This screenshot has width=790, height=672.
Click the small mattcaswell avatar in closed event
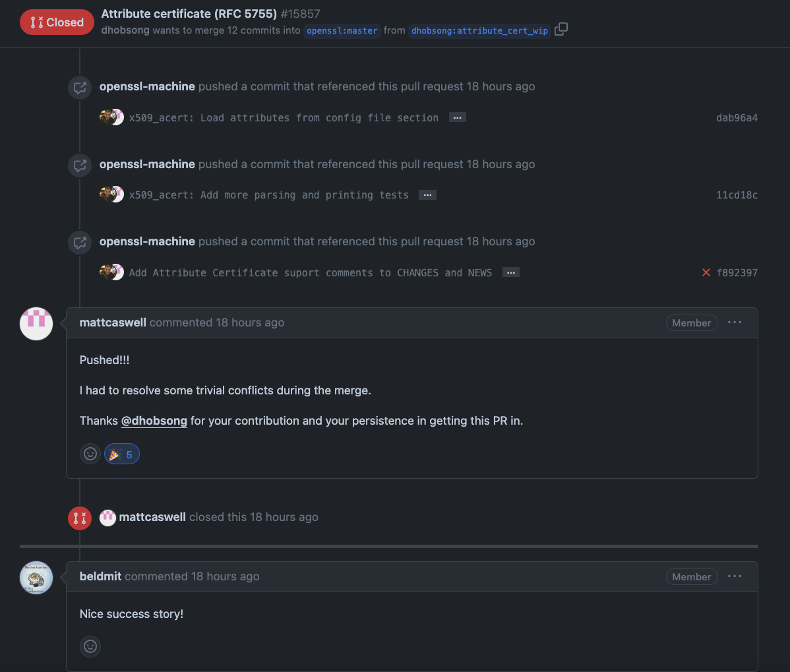[x=107, y=518]
